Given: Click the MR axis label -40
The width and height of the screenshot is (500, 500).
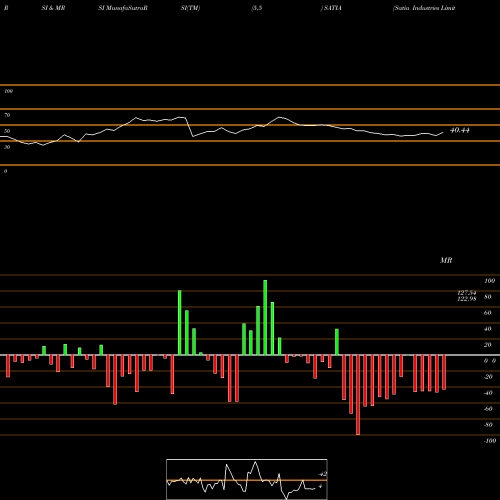Looking at the screenshot, I should coord(488,393).
